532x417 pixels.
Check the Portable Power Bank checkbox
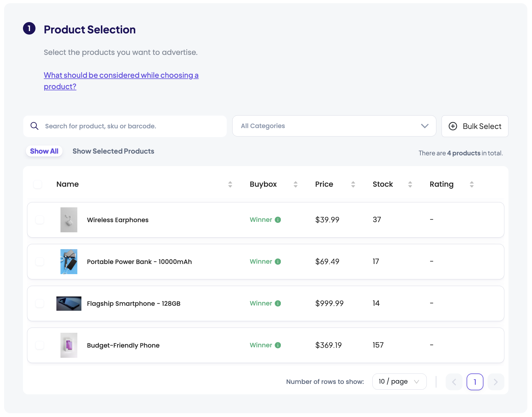click(x=39, y=262)
